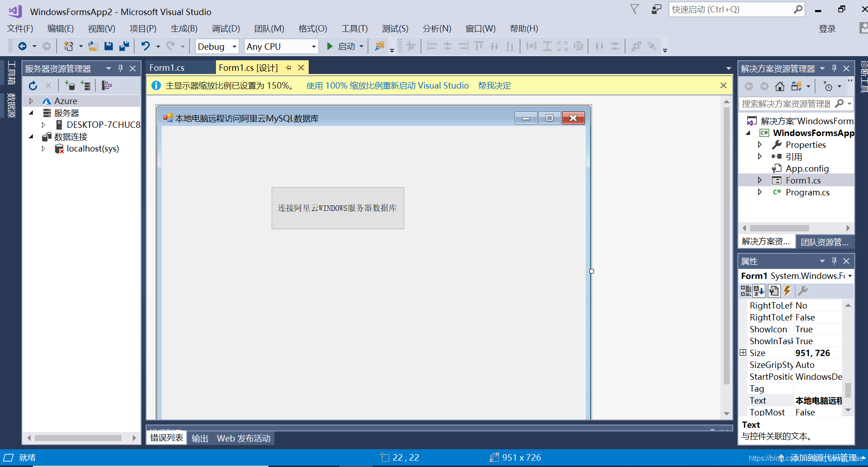Save the current file with the disk icon
Screen dimensions: 868x467
(x=108, y=46)
